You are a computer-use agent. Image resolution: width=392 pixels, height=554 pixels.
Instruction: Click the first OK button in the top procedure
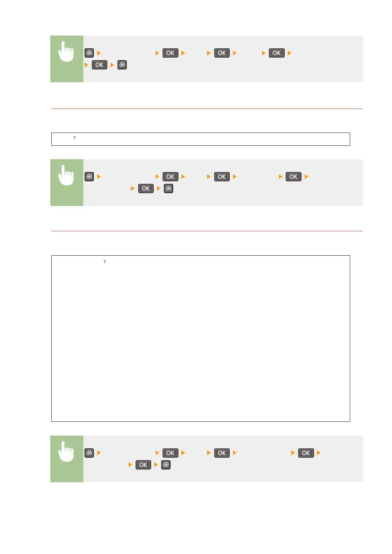[x=170, y=53]
